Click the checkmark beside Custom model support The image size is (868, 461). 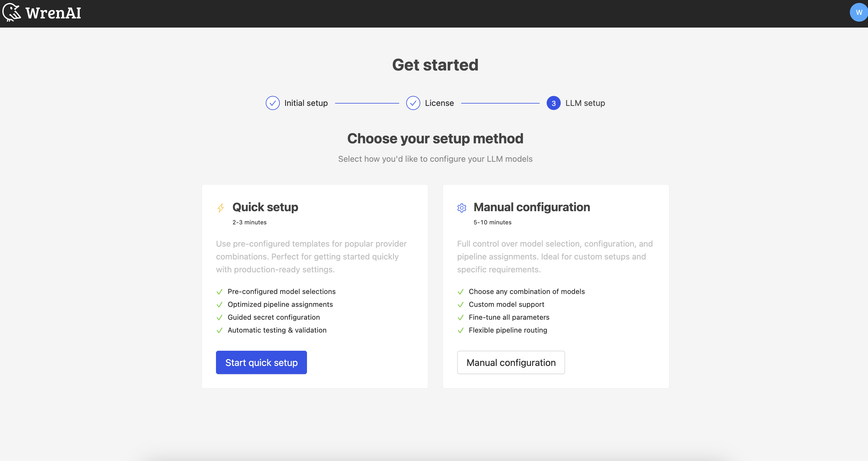(x=461, y=305)
